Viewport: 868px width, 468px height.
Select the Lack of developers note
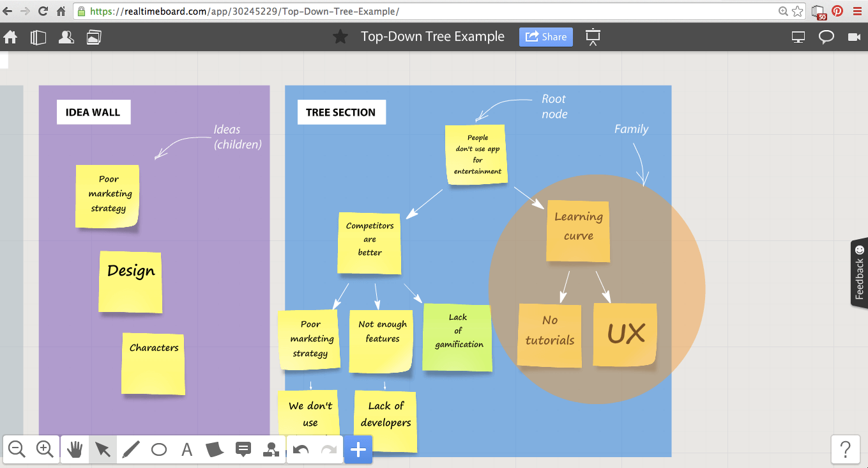385,421
